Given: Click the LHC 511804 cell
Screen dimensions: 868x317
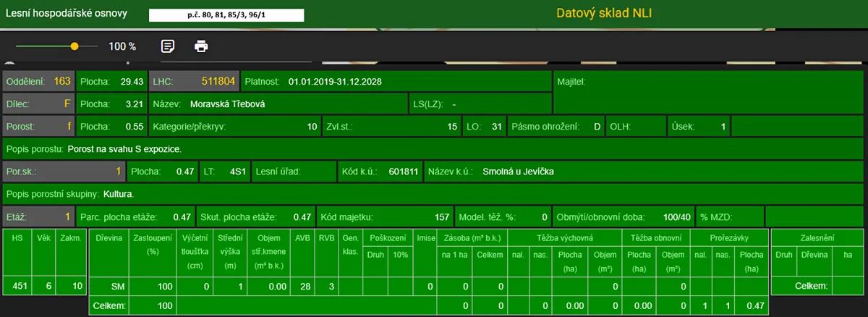Looking at the screenshot, I should (x=194, y=81).
